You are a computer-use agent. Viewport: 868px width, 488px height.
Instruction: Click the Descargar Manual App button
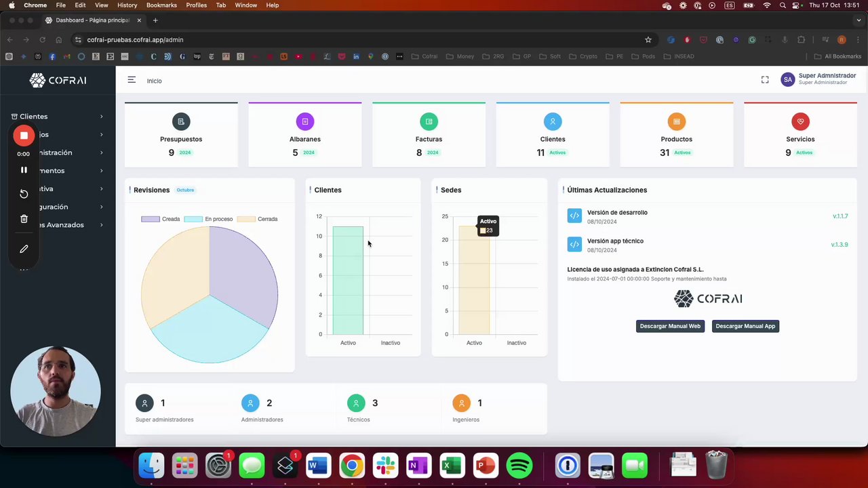click(x=745, y=326)
